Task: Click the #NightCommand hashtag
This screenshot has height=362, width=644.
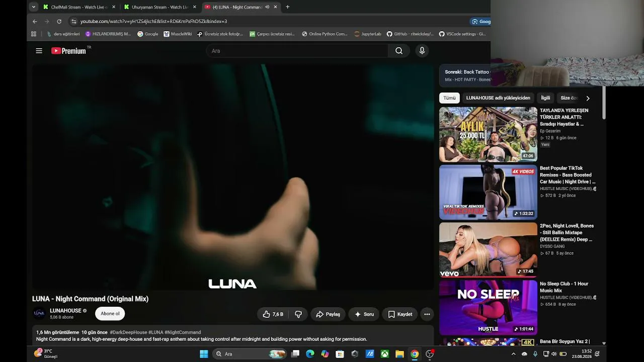Action: click(x=183, y=332)
